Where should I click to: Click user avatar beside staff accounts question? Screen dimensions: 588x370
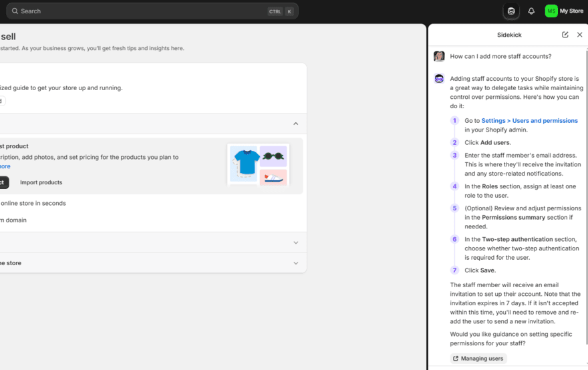pos(439,56)
